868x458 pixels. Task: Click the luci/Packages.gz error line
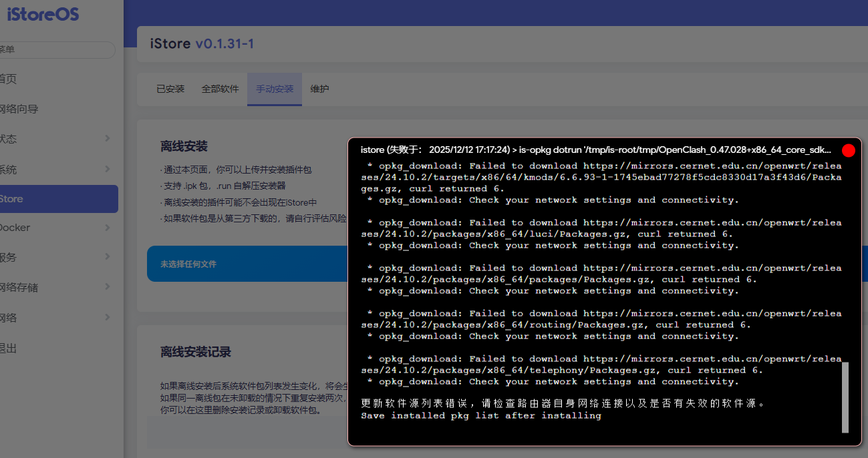(601, 228)
